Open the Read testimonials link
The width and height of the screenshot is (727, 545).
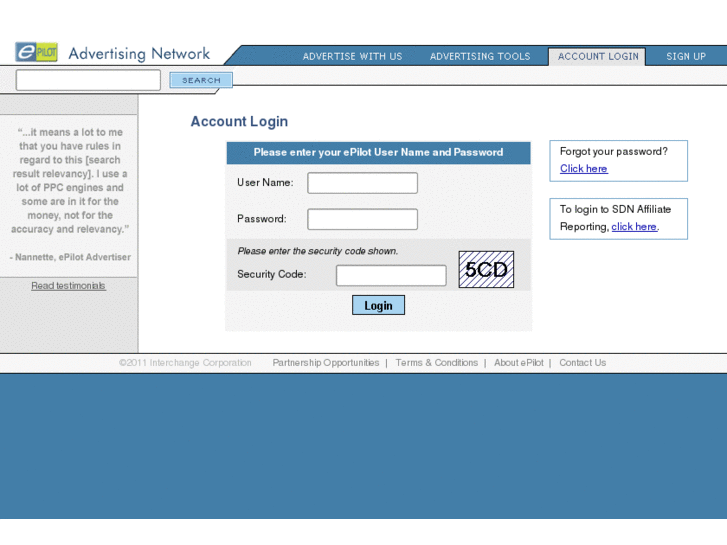click(69, 286)
